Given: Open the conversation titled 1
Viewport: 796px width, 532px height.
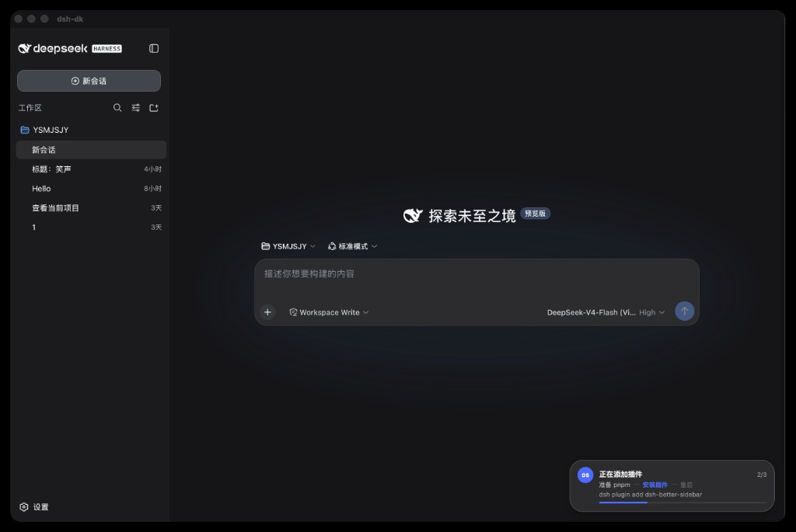Looking at the screenshot, I should point(92,228).
